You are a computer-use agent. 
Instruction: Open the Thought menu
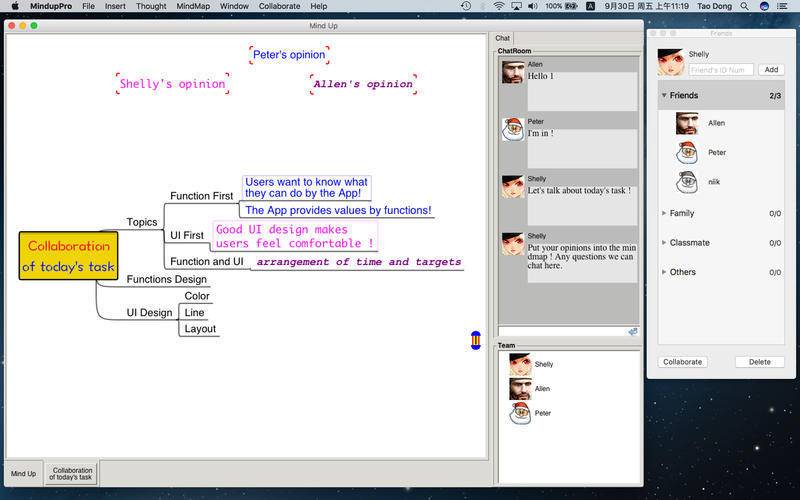(151, 6)
